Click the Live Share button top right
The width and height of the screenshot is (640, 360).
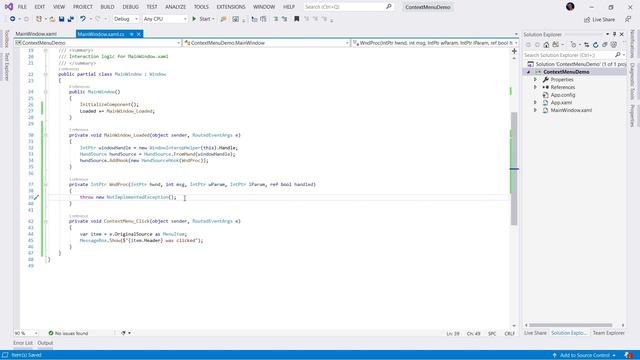(x=599, y=20)
